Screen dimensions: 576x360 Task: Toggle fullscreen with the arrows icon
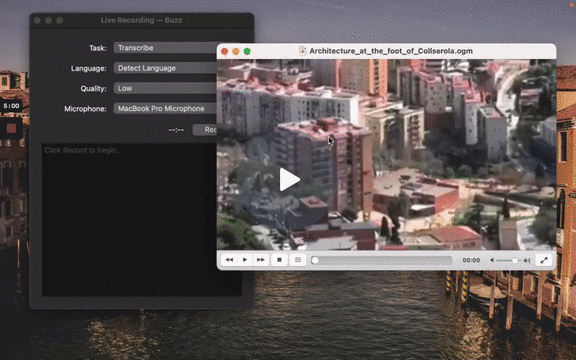pos(544,260)
